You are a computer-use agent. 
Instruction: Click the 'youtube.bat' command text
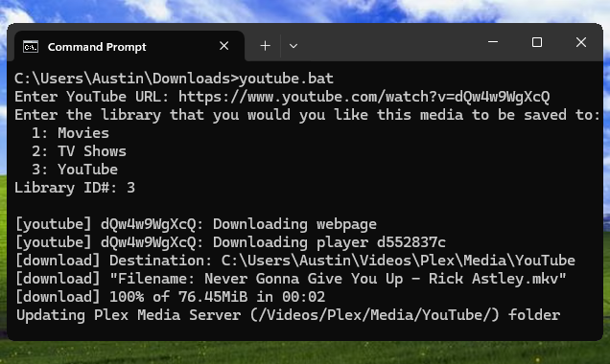click(286, 79)
